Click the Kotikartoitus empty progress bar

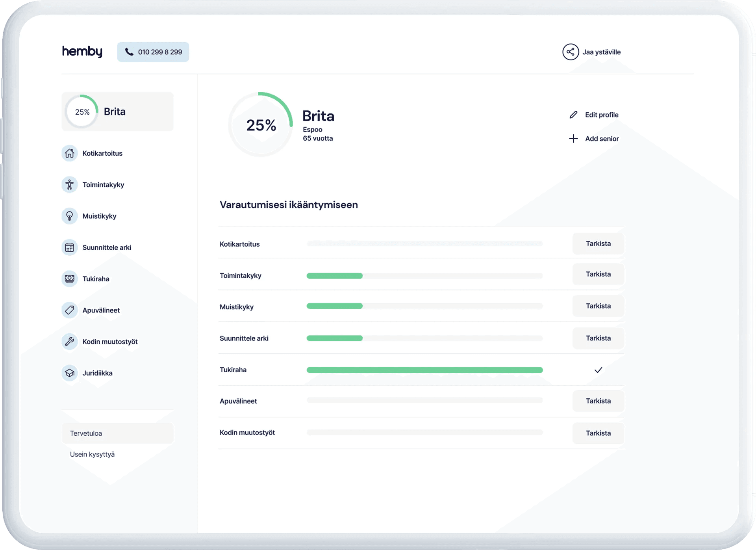coord(425,243)
